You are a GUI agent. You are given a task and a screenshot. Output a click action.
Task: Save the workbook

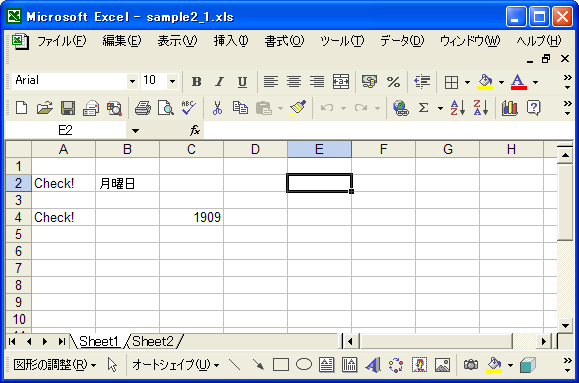pyautogui.click(x=68, y=108)
